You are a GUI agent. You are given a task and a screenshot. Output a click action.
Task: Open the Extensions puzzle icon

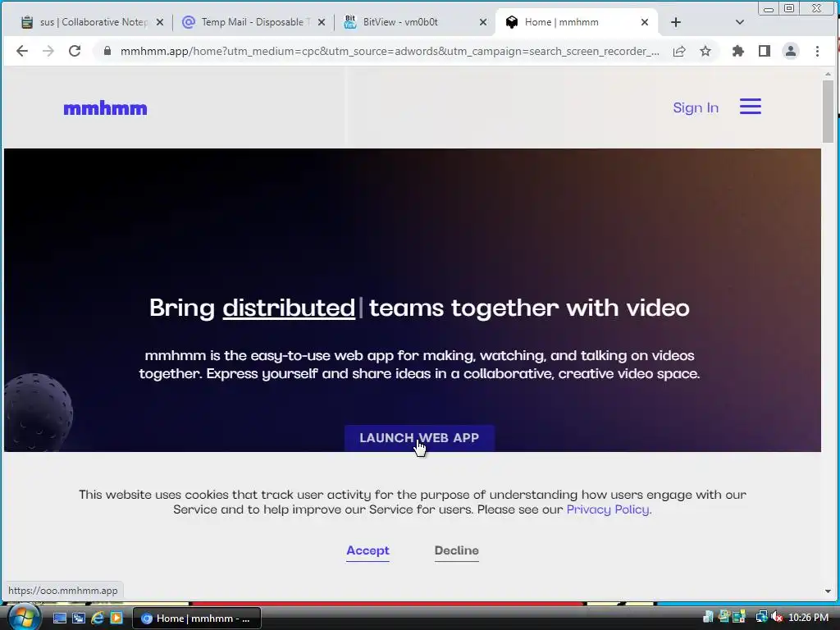click(x=738, y=51)
